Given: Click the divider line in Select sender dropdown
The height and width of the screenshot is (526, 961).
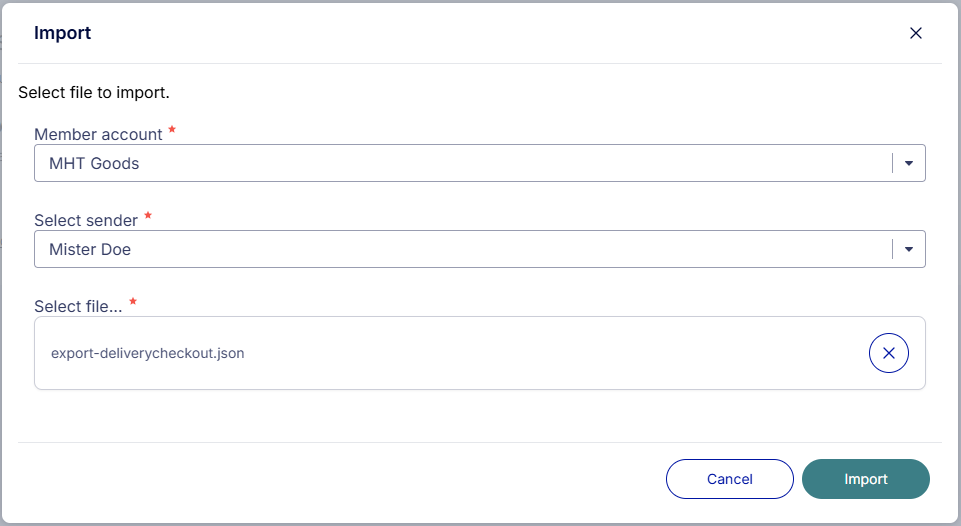Looking at the screenshot, I should 892,249.
